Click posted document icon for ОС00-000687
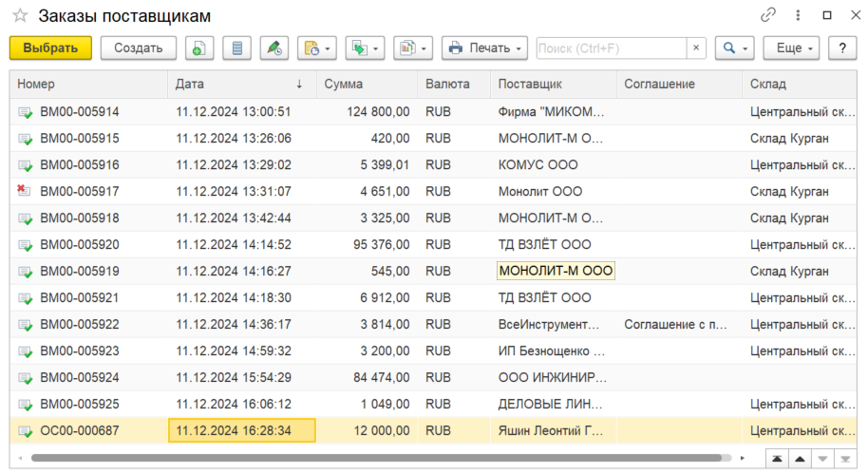 25,431
